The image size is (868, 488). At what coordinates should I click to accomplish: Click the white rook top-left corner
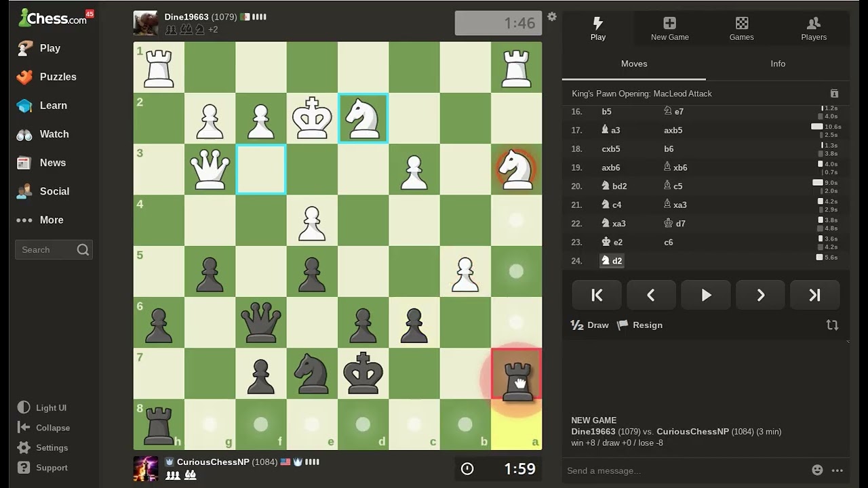pos(159,68)
